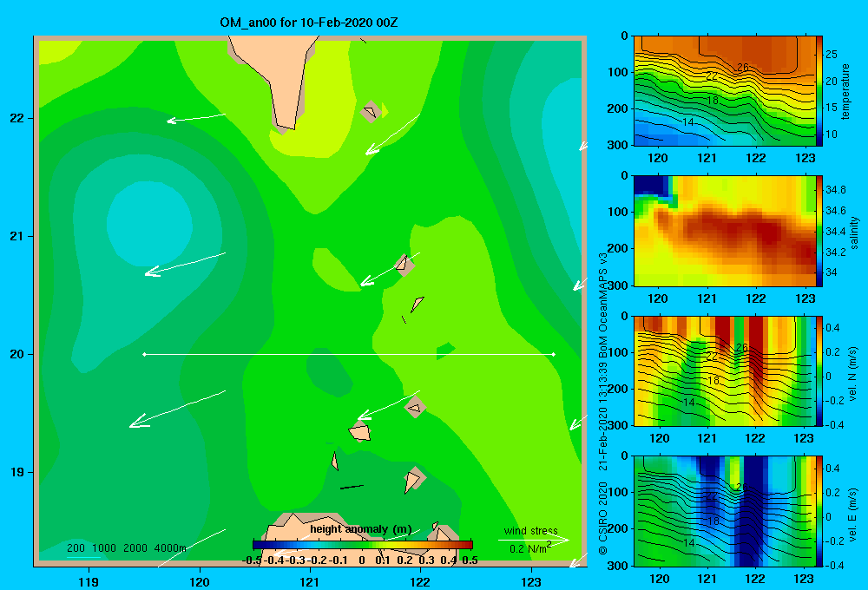Select the vel. N (m/s) colorbar
Image resolution: width=868 pixels, height=590 pixels.
[x=819, y=370]
